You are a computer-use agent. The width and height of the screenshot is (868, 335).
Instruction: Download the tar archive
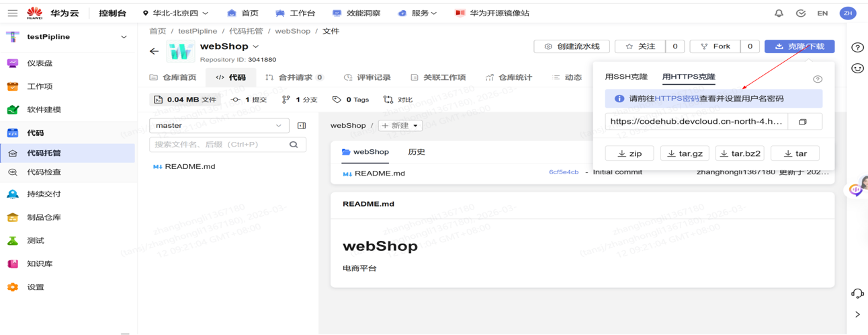(795, 153)
